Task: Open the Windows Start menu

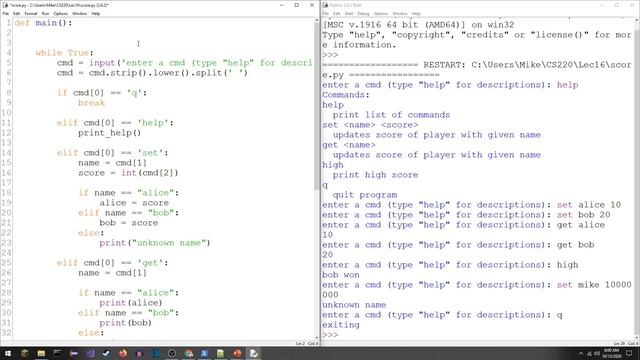Action: click(8, 353)
